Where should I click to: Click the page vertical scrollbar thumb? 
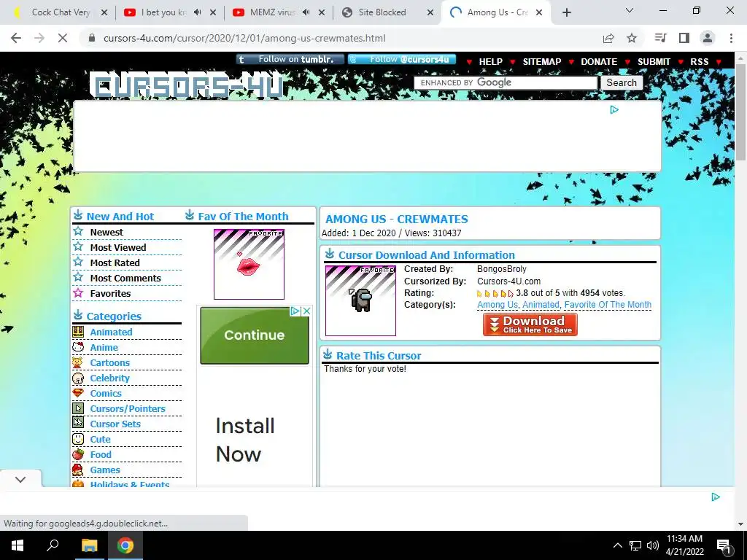click(x=741, y=112)
